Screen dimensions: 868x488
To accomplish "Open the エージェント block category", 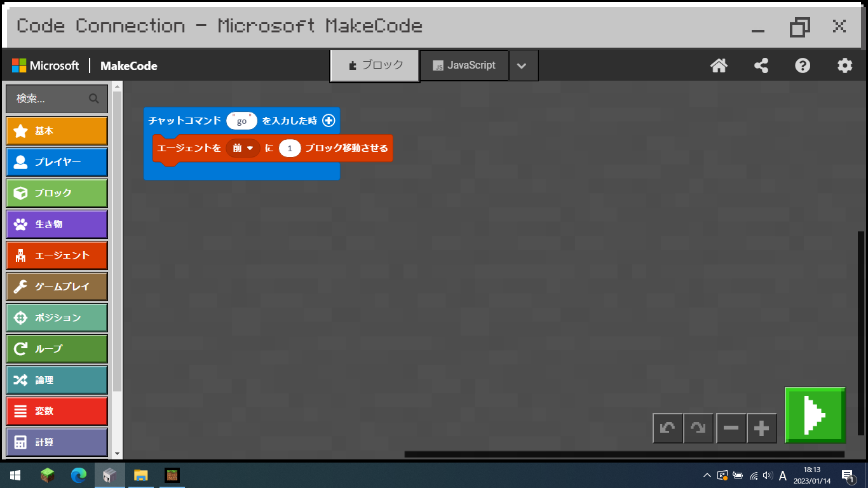I will (x=57, y=255).
